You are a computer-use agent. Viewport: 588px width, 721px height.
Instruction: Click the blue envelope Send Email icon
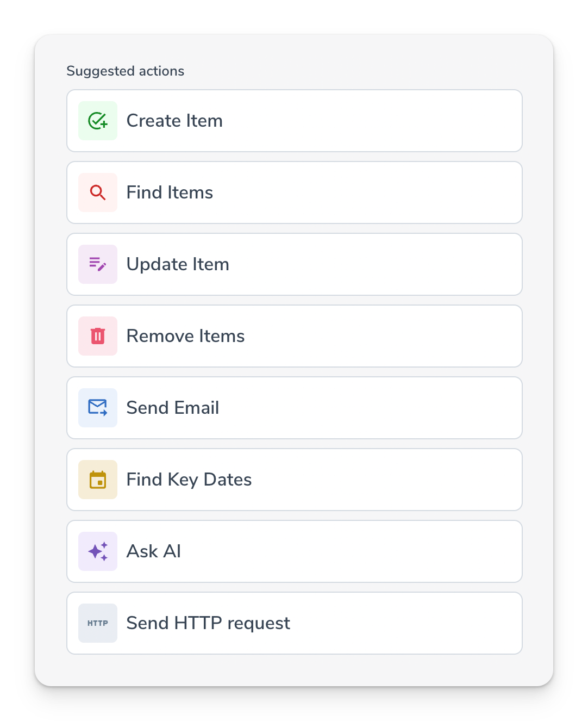pos(98,408)
